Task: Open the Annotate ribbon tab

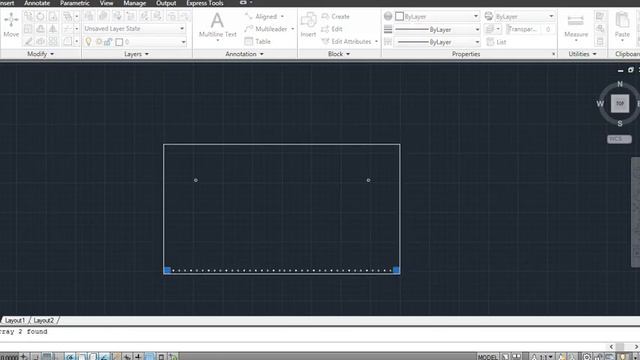Action: [37, 3]
